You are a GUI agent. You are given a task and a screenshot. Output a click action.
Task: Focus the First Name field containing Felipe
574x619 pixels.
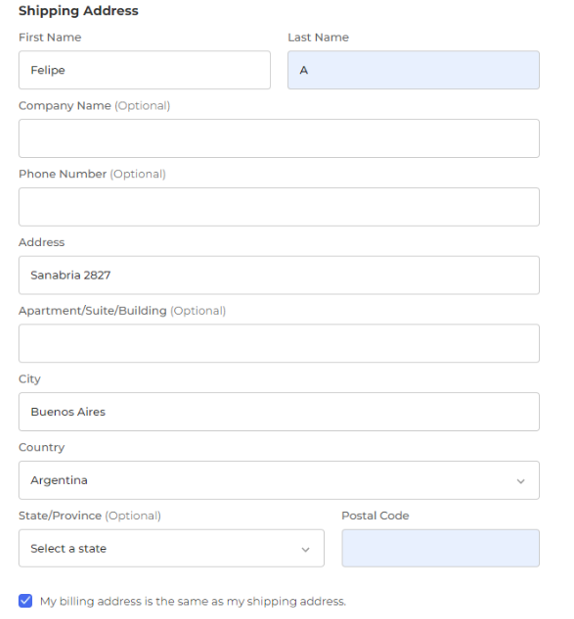144,70
